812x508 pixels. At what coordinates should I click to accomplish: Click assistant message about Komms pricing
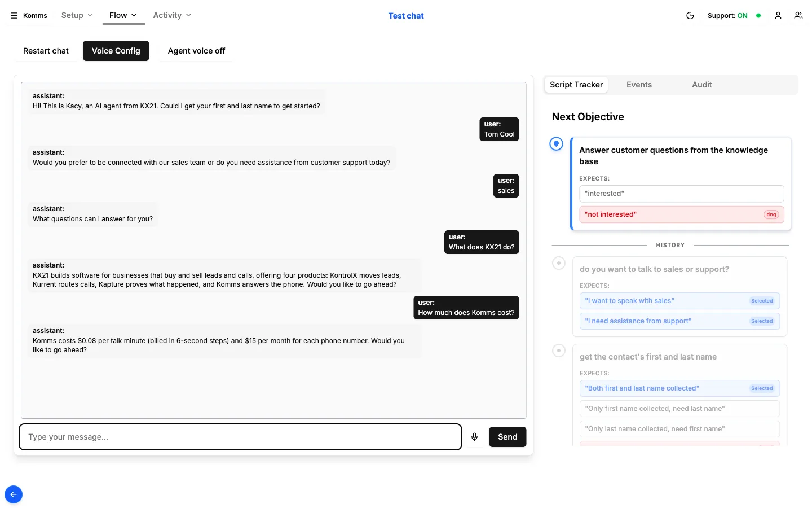coord(224,340)
